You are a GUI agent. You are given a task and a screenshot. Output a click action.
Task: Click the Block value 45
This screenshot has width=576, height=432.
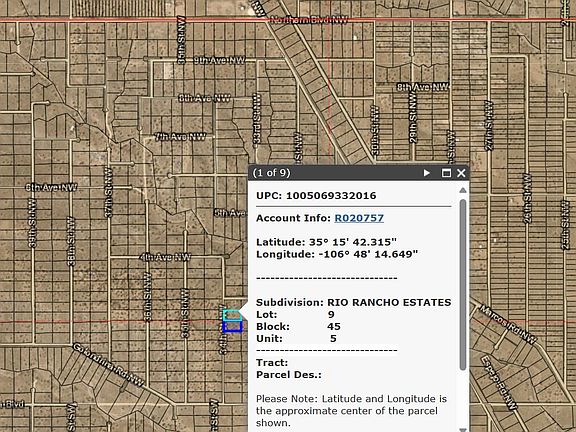334,327
